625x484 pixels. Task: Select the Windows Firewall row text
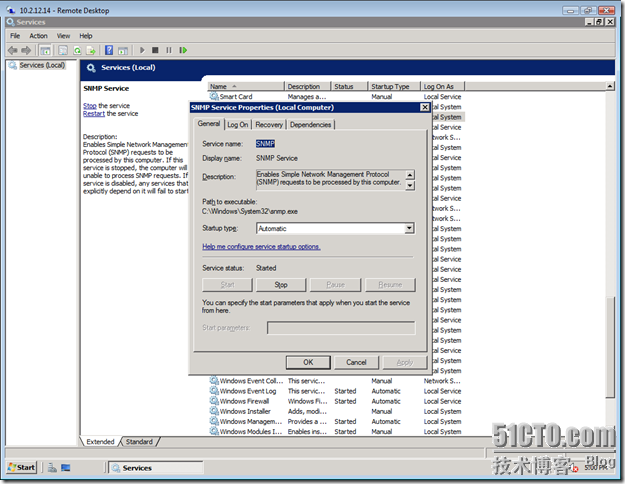coord(244,401)
